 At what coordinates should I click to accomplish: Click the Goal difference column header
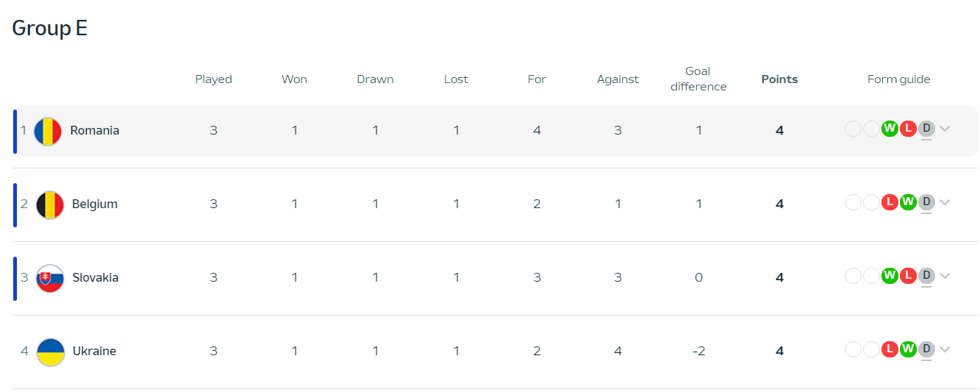tap(698, 79)
